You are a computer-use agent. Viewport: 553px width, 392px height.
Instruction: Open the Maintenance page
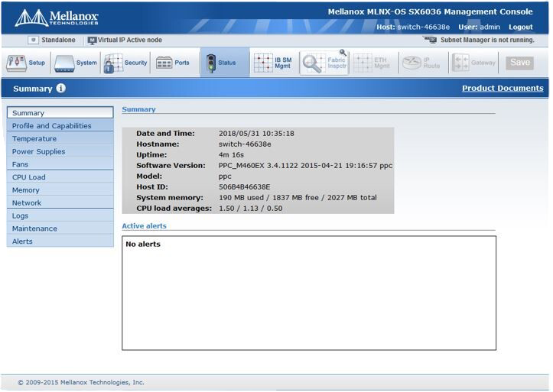point(60,228)
